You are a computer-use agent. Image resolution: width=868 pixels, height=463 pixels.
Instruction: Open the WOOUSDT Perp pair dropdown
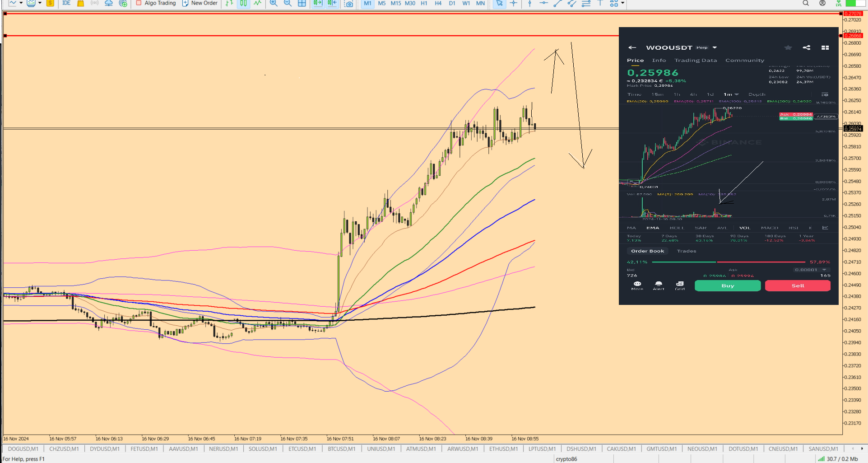coord(715,47)
